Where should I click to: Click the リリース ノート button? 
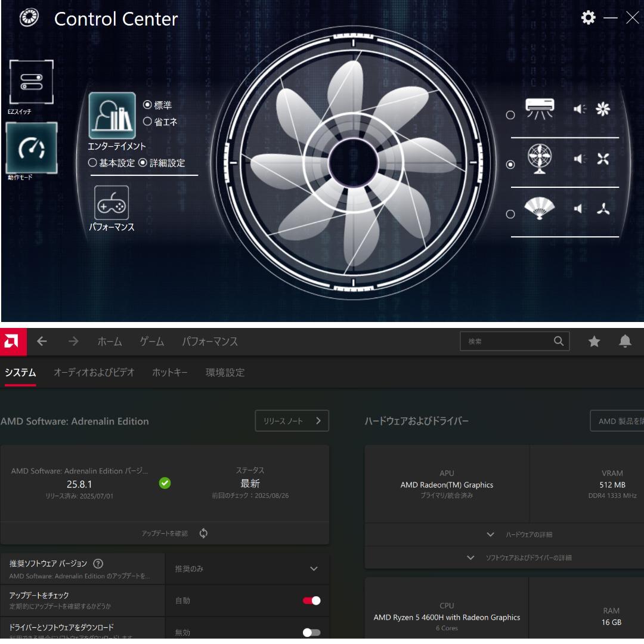pos(292,421)
